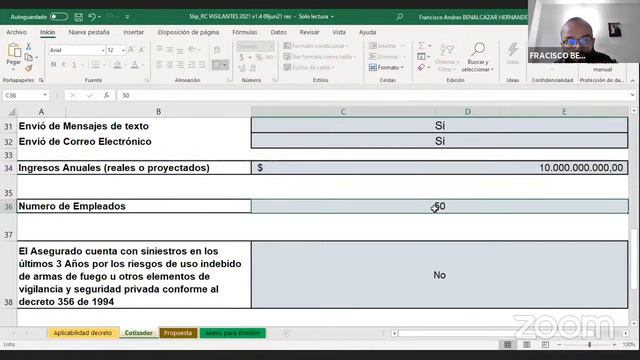Click the fill color bucket icon
Screen dimensions: 640x360
coord(117,64)
